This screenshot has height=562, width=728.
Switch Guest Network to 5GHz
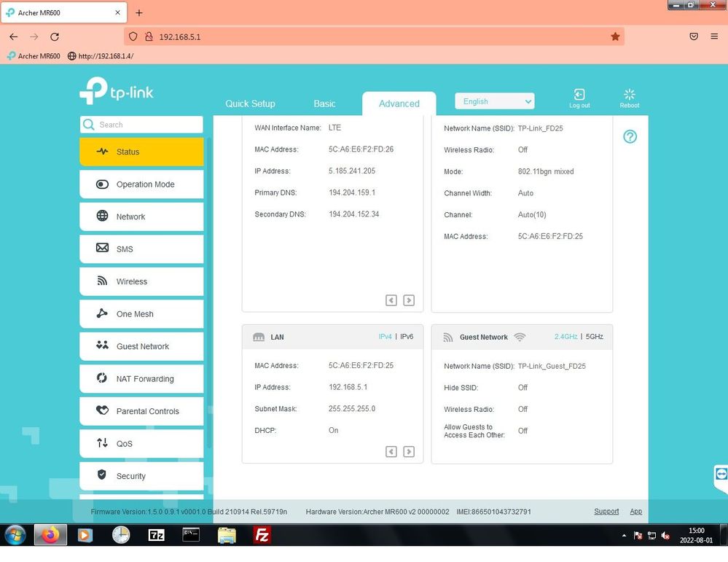coord(594,337)
